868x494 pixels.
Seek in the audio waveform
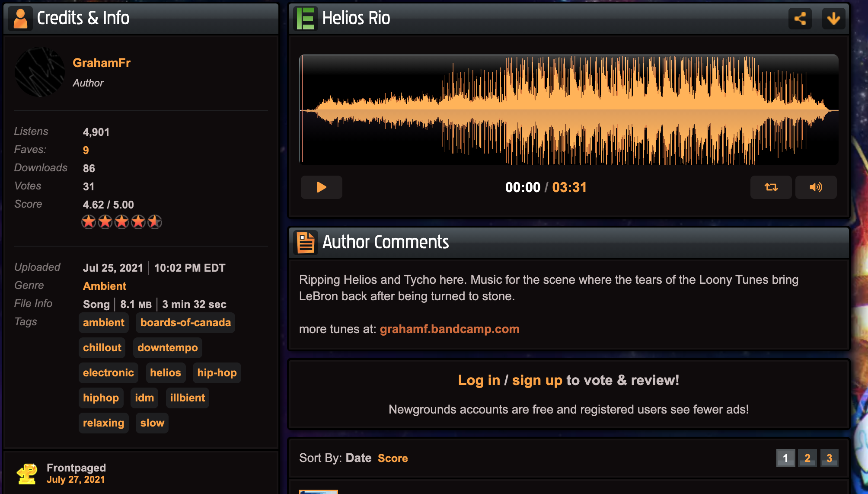569,110
